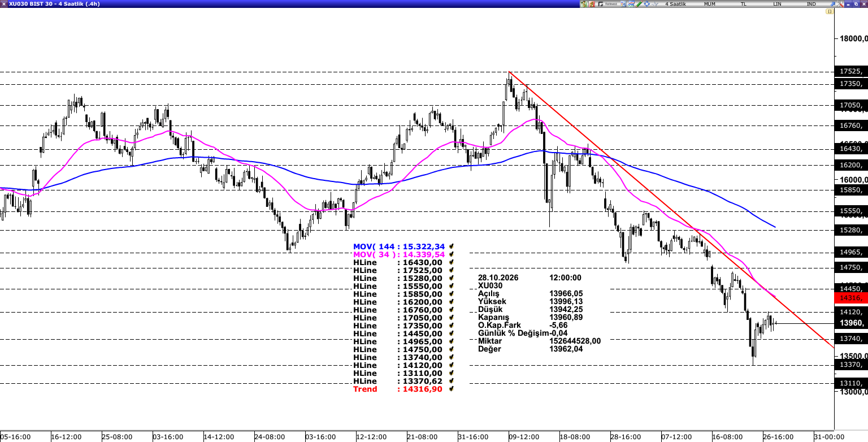The height and width of the screenshot is (442, 868).
Task: Click the Miktar value 152644528,00
Action: (575, 341)
